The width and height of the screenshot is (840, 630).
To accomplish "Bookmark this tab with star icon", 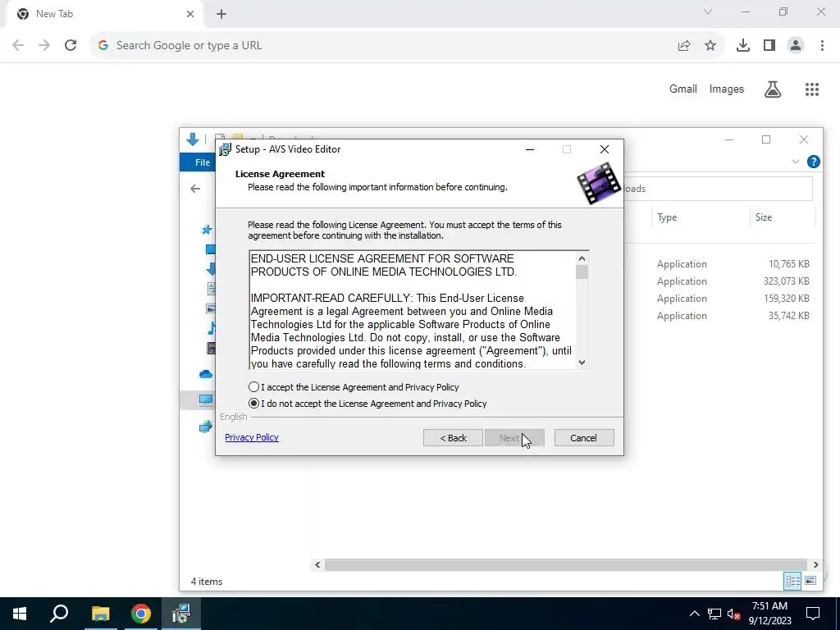I will 710,46.
